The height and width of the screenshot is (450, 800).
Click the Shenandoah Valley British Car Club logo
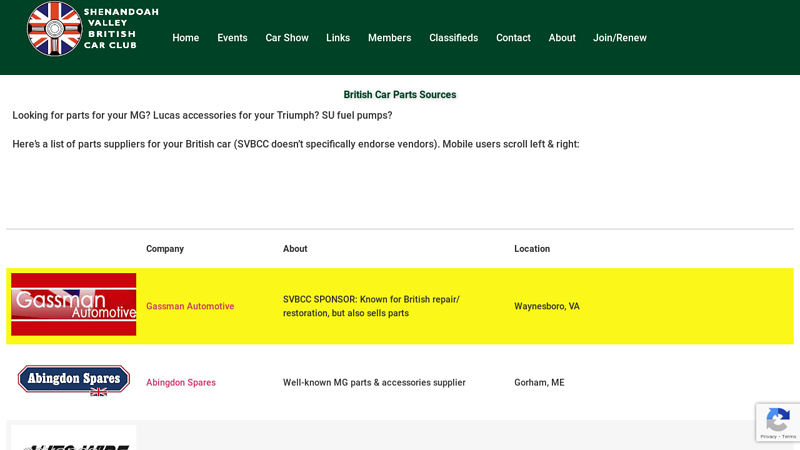(x=54, y=29)
